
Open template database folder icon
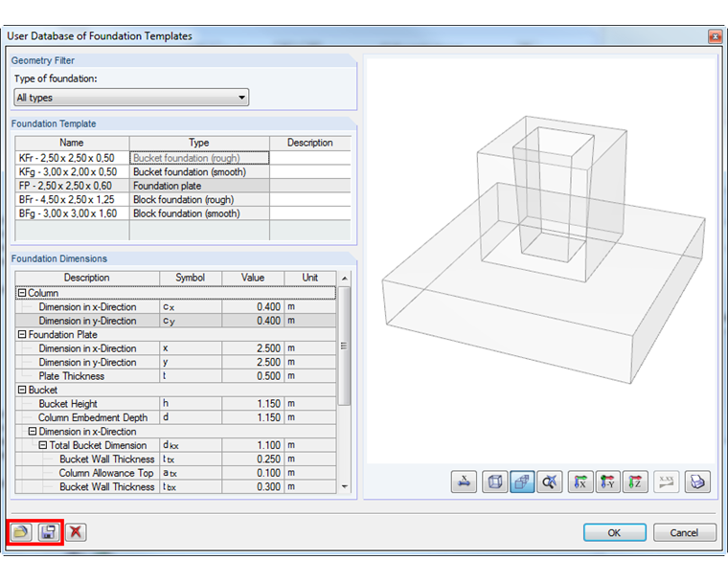pos(20,532)
